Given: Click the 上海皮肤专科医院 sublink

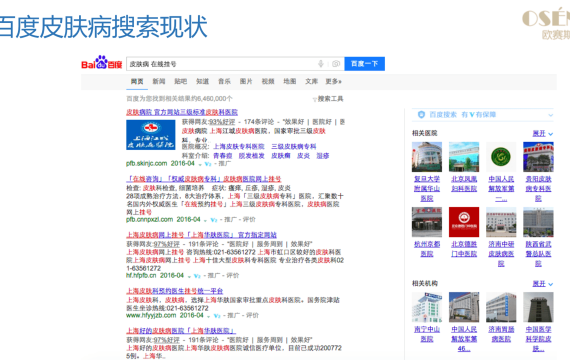Looking at the screenshot, I should click(239, 147).
